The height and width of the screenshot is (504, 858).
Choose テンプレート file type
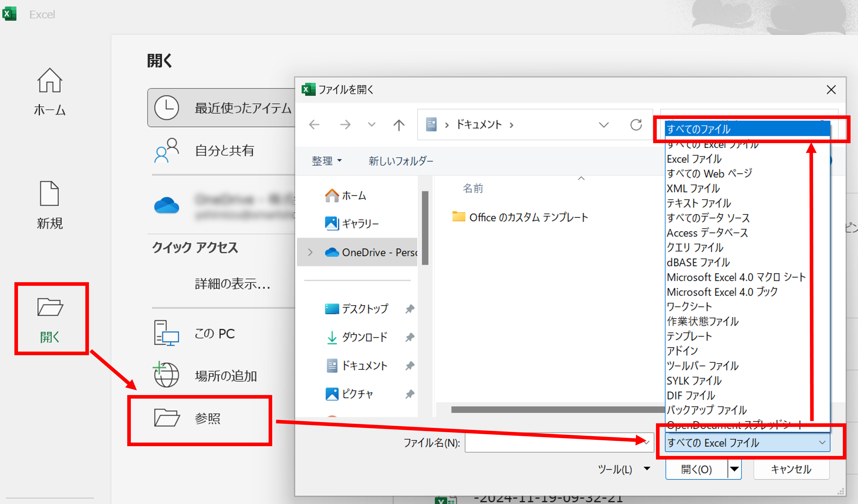[x=747, y=336]
